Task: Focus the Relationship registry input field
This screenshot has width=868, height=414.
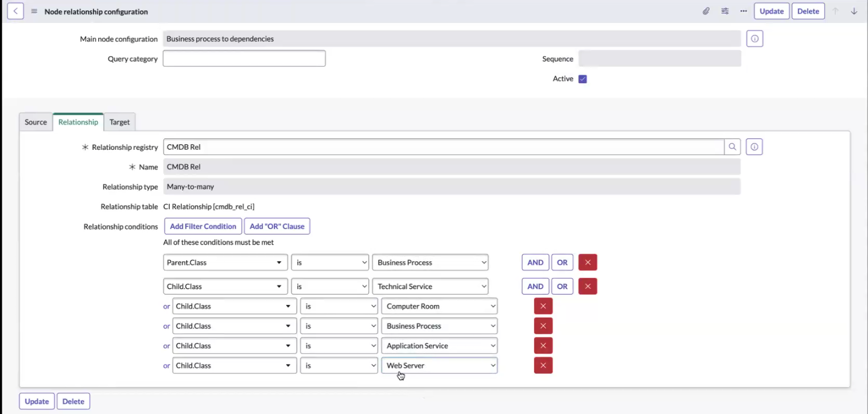Action: tap(444, 147)
